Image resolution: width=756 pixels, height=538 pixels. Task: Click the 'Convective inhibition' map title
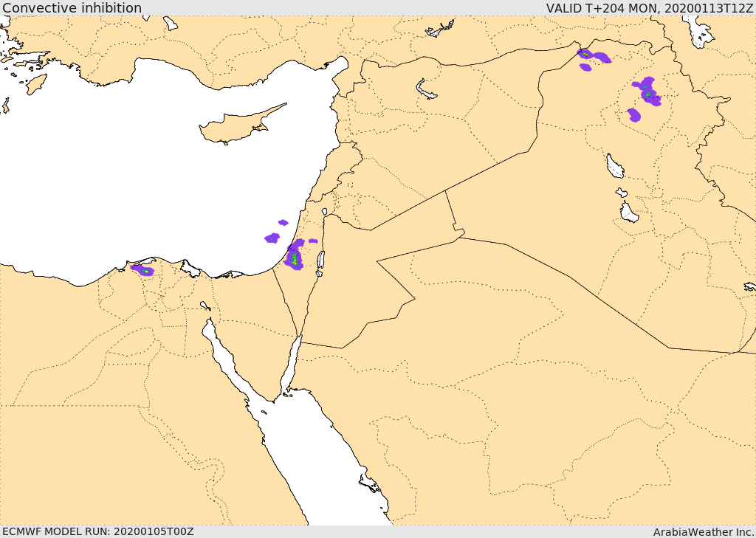pyautogui.click(x=72, y=7)
